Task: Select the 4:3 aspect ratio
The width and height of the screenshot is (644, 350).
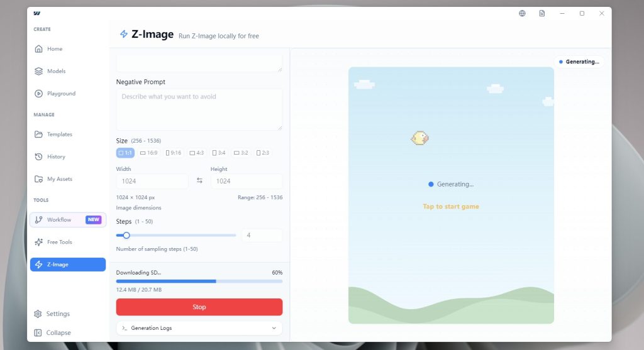Action: click(x=197, y=153)
